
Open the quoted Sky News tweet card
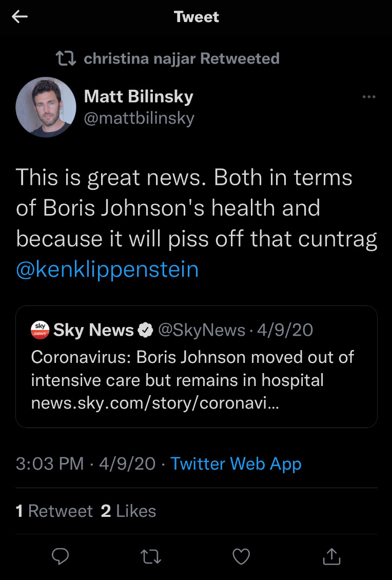pos(196,367)
